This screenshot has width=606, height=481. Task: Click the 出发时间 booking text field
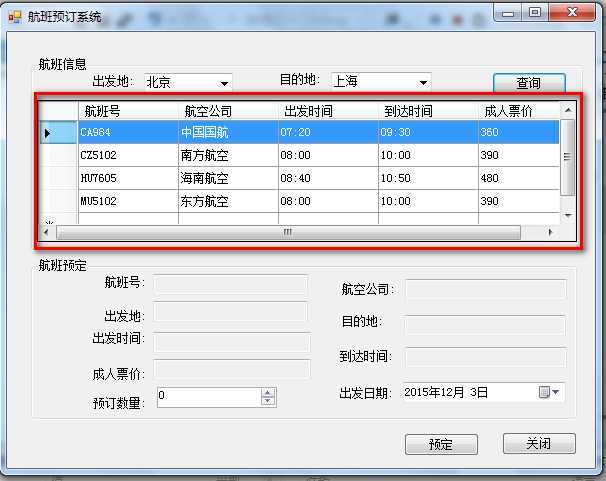pyautogui.click(x=232, y=342)
